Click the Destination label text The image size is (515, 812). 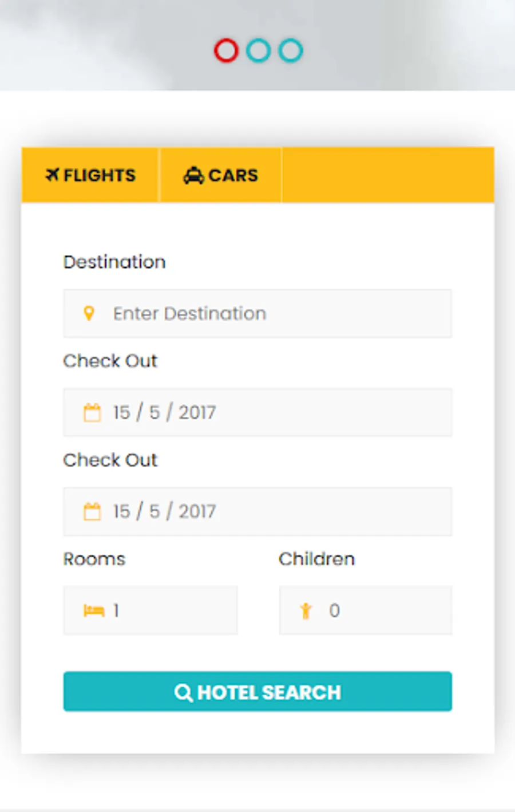coord(114,262)
